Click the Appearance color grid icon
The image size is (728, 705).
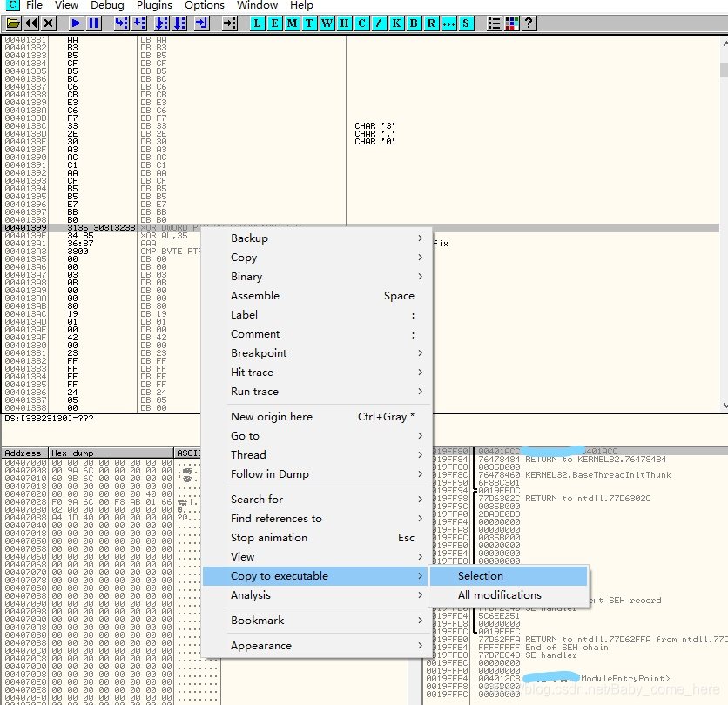(x=512, y=23)
